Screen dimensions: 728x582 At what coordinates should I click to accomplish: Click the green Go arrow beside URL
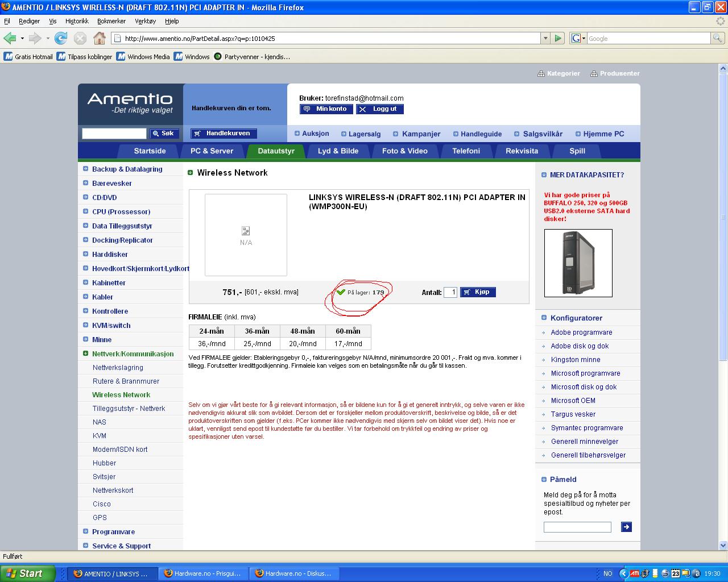[x=558, y=38]
